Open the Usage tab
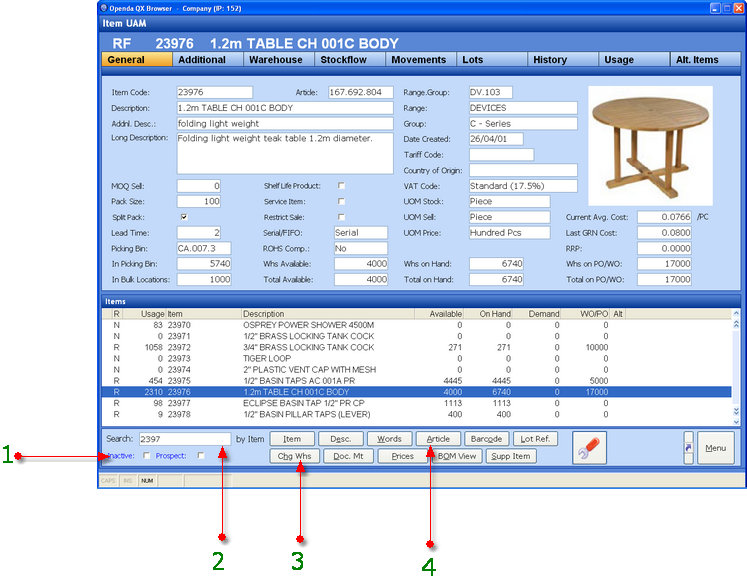Image resolution: width=747 pixels, height=586 pixels. tap(634, 60)
